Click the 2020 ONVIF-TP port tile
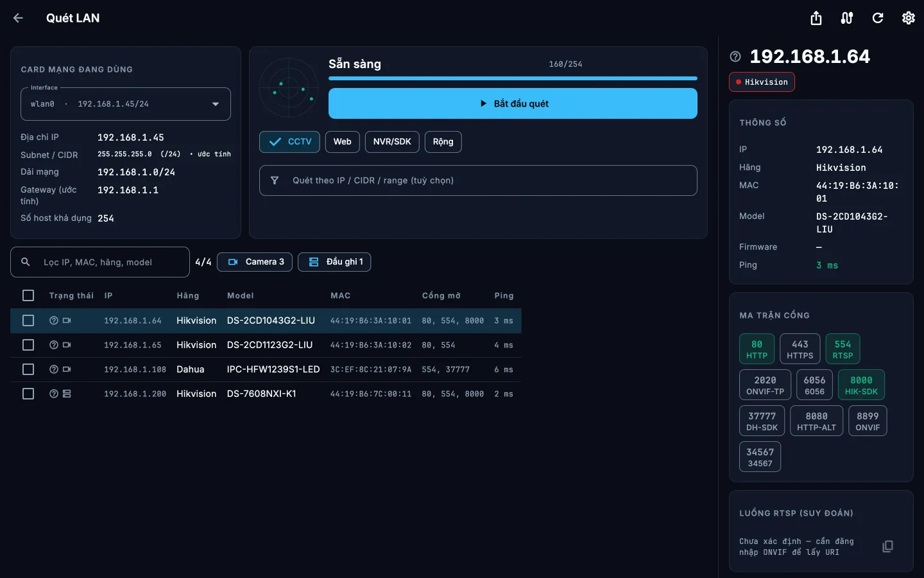The width and height of the screenshot is (924, 578). (x=766, y=385)
